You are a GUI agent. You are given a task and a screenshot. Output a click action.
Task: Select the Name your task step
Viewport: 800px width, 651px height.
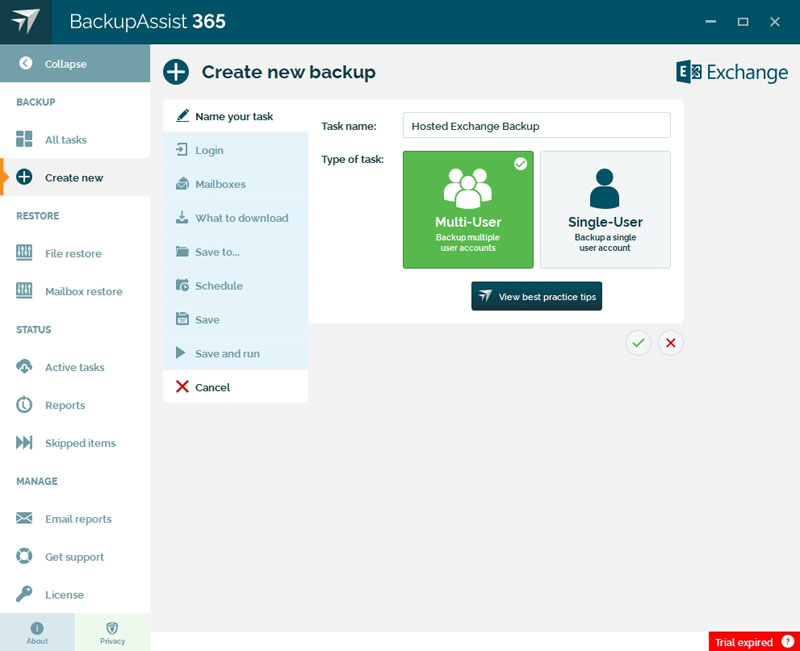coord(236,116)
